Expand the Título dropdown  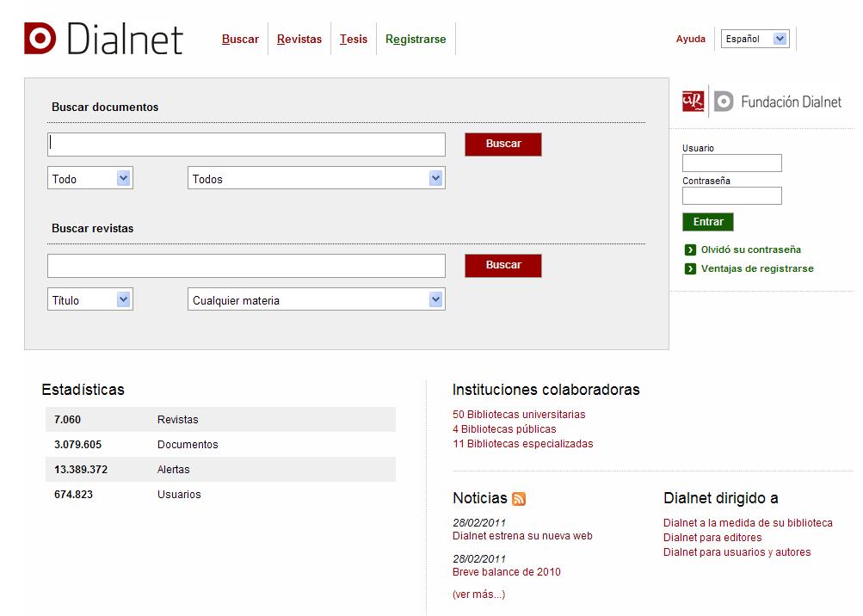tap(90, 299)
